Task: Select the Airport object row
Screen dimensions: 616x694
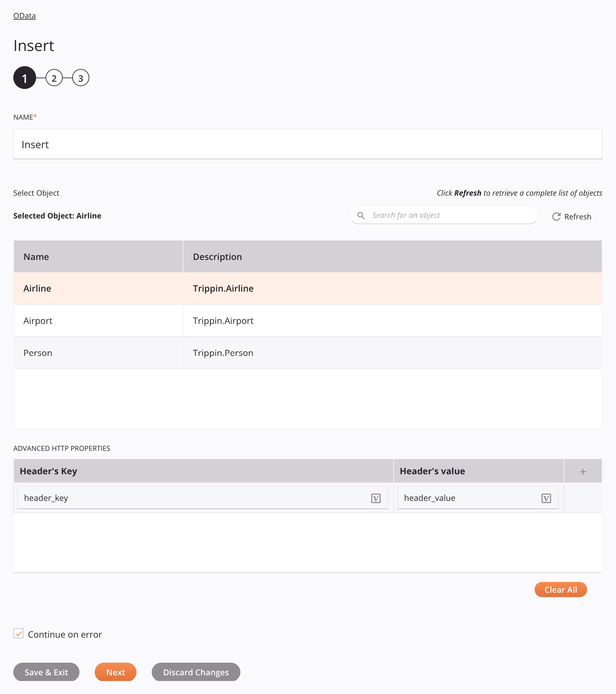Action: 308,320
